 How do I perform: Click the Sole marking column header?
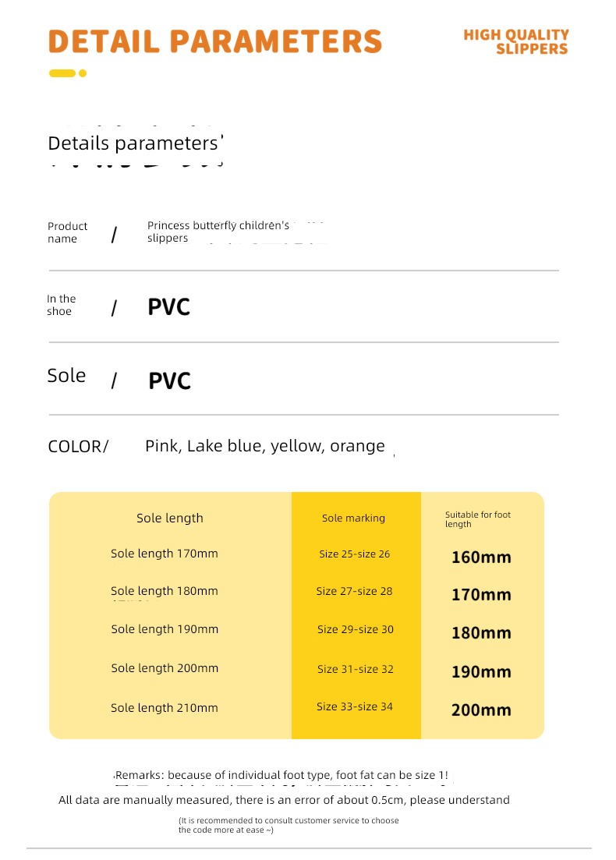pyautogui.click(x=353, y=518)
